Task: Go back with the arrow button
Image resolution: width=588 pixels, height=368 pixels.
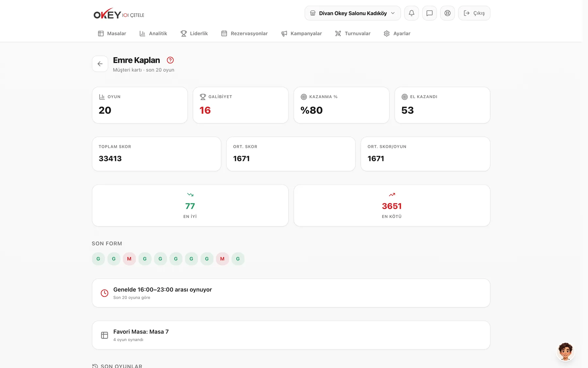Action: point(100,64)
